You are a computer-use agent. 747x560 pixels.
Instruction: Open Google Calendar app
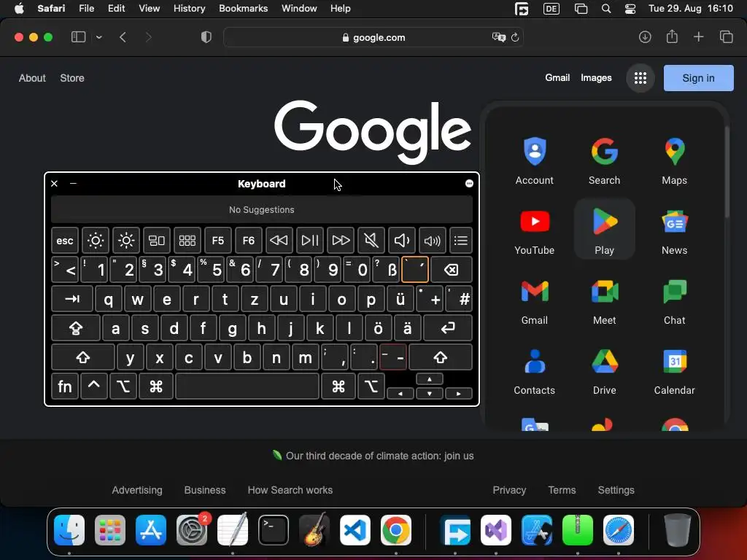click(x=675, y=370)
